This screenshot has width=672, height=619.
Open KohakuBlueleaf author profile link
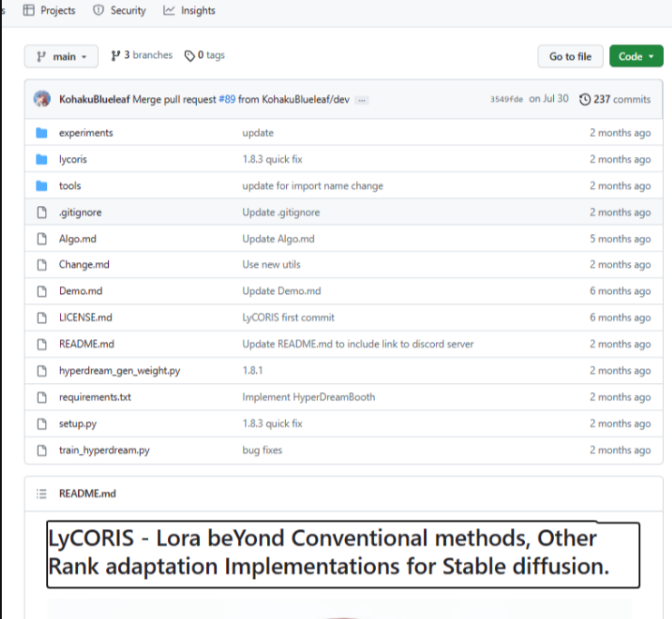click(94, 99)
